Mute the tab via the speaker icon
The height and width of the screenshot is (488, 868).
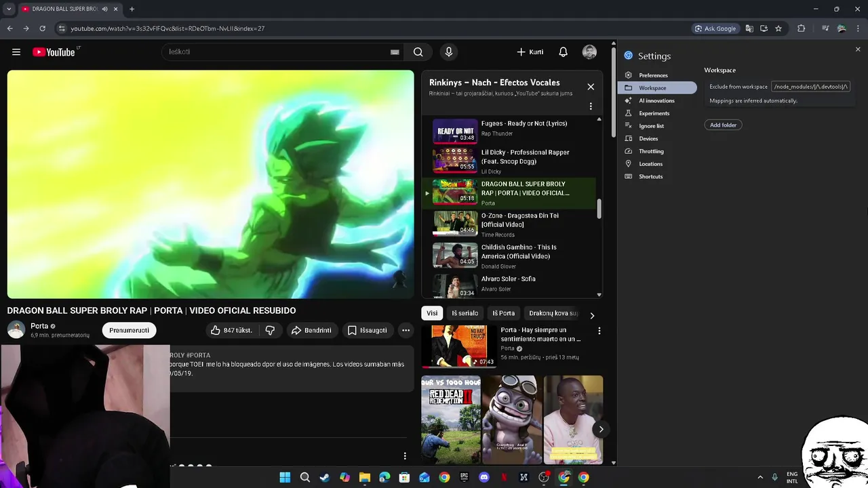(104, 9)
